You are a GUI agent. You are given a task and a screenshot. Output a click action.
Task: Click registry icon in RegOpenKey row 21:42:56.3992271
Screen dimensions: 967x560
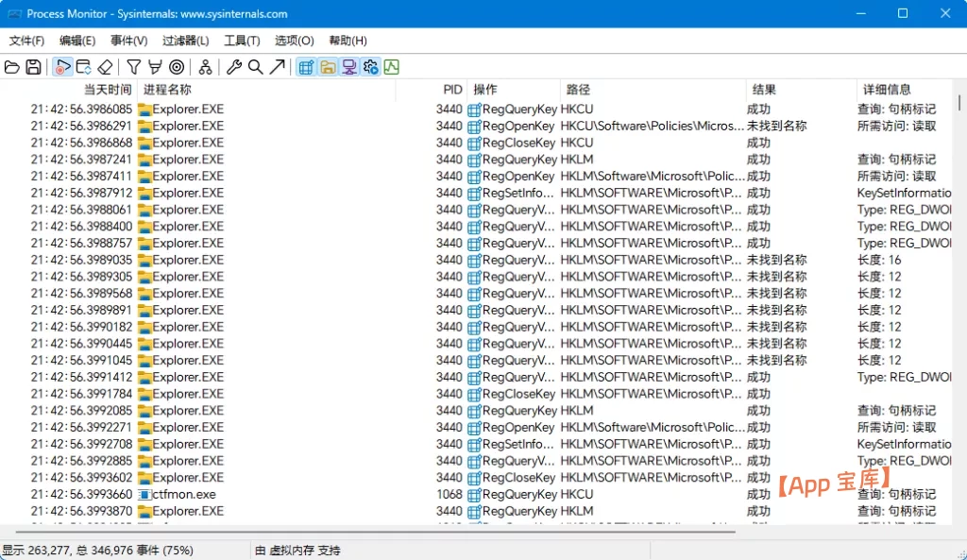coord(474,428)
